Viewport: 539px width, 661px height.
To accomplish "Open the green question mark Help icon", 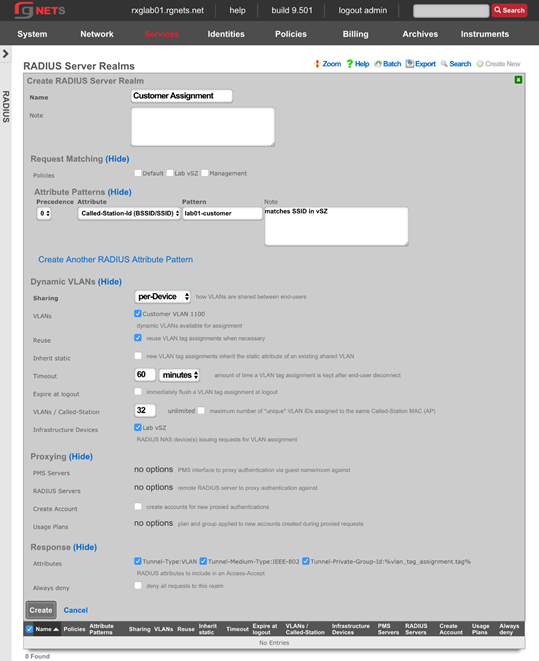I will click(x=350, y=64).
